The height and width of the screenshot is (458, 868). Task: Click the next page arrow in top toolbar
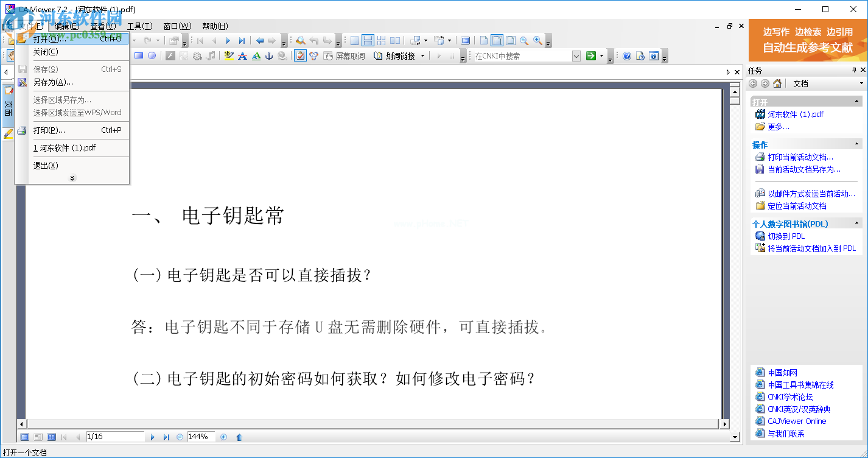pos(228,41)
